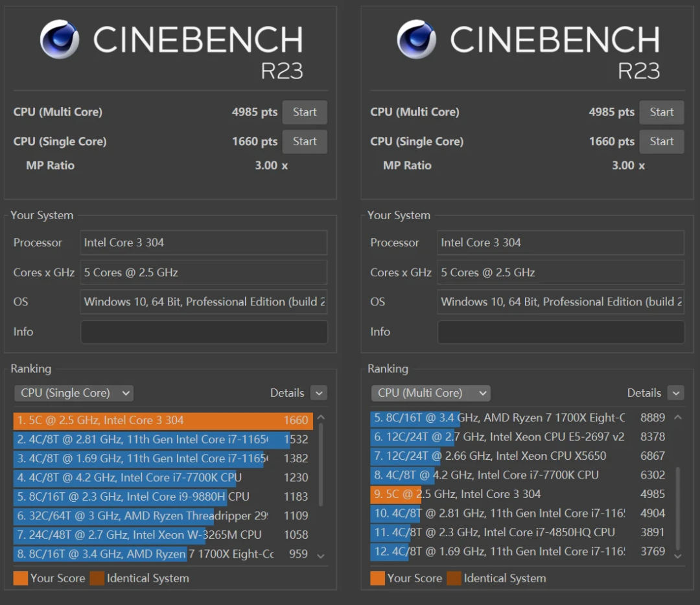Screen dimensions: 700x605
Task: Click 4985 pts multi core score in left window
Action: (255, 112)
